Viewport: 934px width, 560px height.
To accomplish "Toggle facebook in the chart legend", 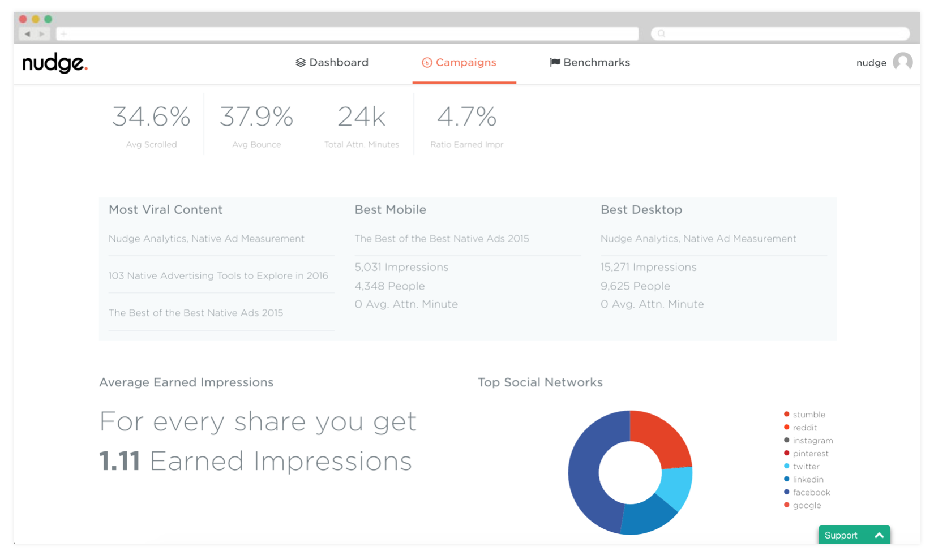I will point(811,492).
